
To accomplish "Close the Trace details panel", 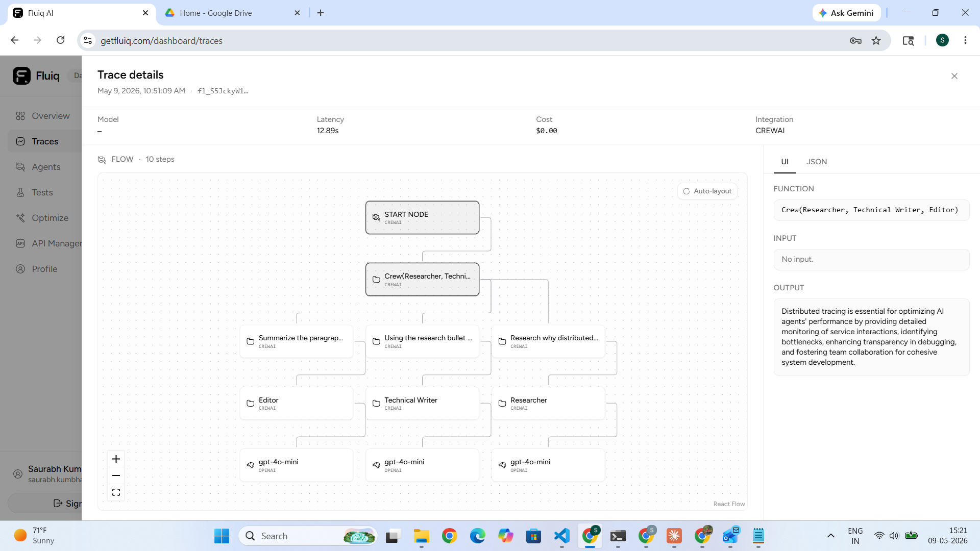I will [954, 76].
